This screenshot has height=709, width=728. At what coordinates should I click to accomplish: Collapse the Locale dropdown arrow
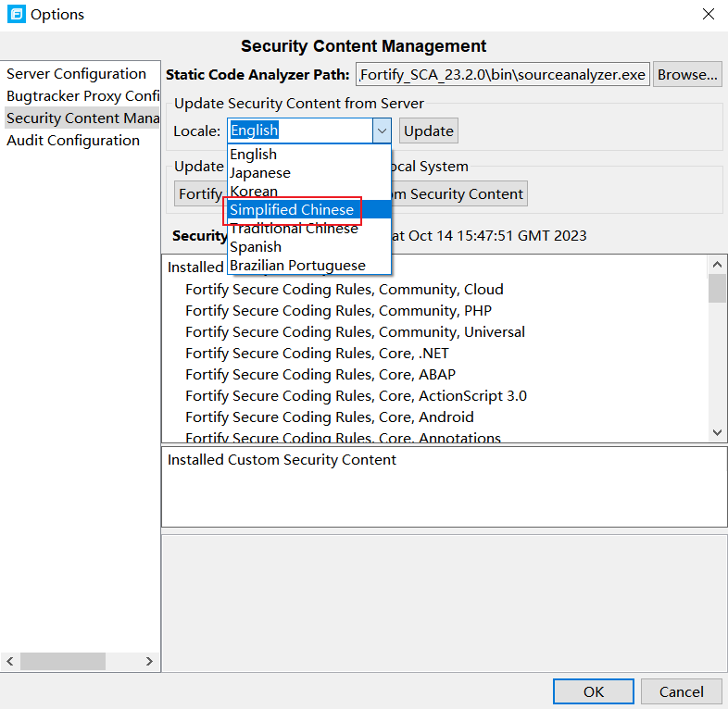(x=382, y=131)
